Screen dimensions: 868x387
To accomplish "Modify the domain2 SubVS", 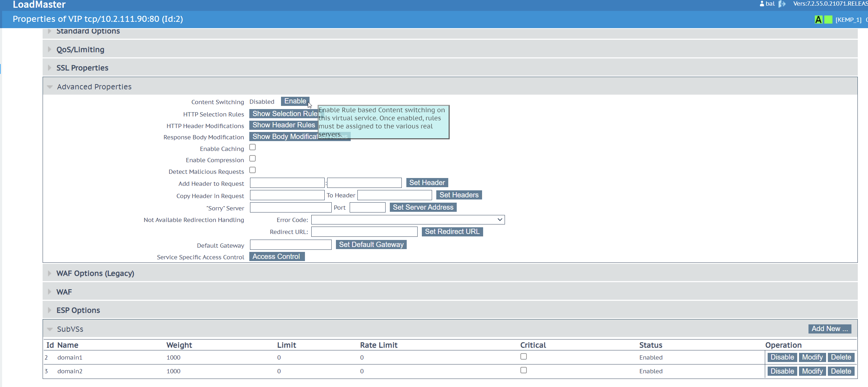I will 812,371.
